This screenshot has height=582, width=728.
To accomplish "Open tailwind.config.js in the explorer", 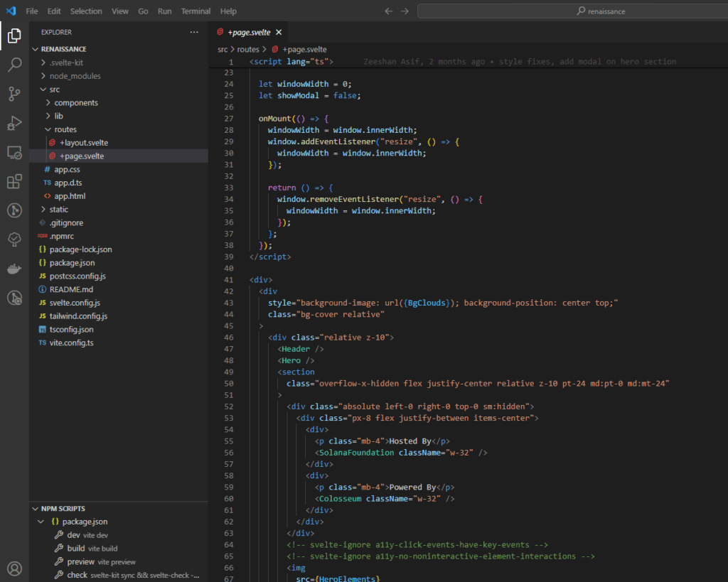I will (78, 316).
